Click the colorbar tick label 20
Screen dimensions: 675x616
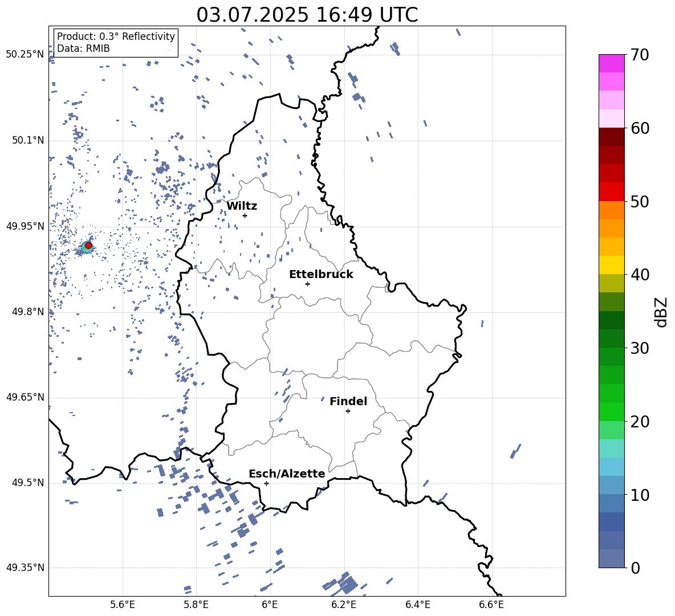(x=640, y=422)
